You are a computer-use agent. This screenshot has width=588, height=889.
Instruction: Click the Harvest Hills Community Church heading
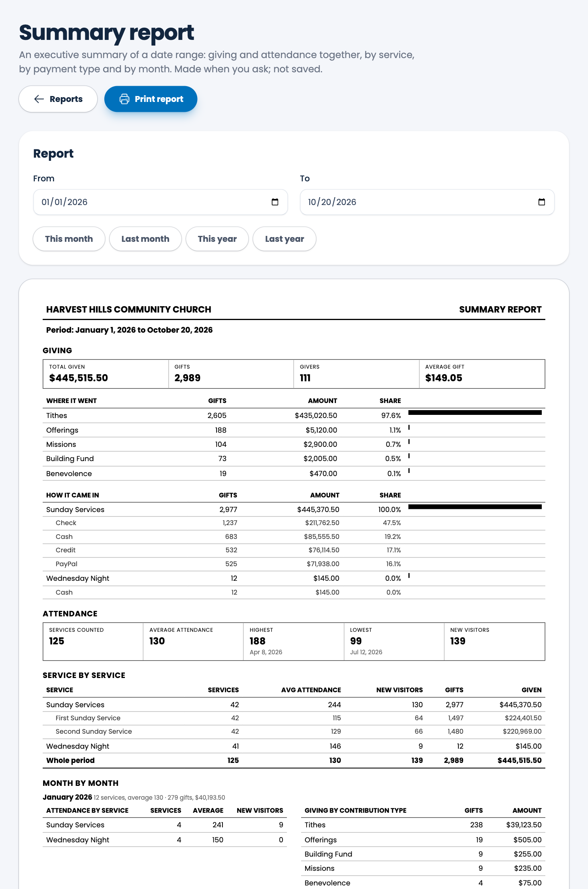click(129, 309)
